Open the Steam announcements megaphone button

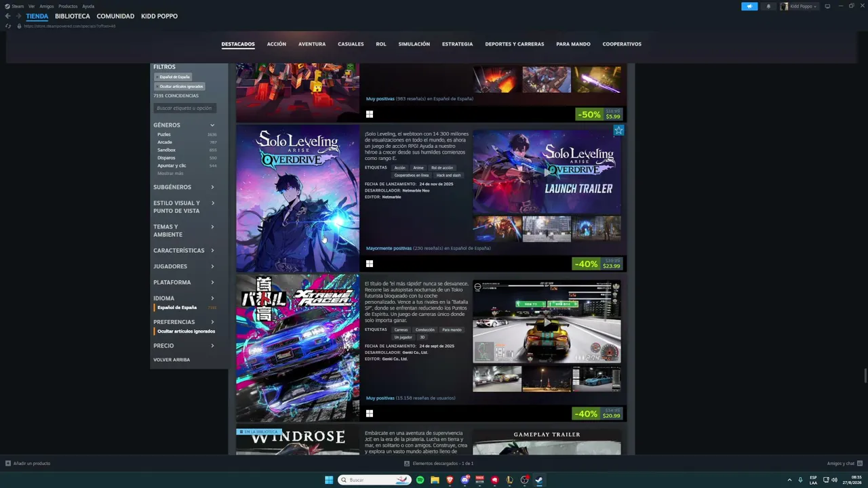coord(749,6)
